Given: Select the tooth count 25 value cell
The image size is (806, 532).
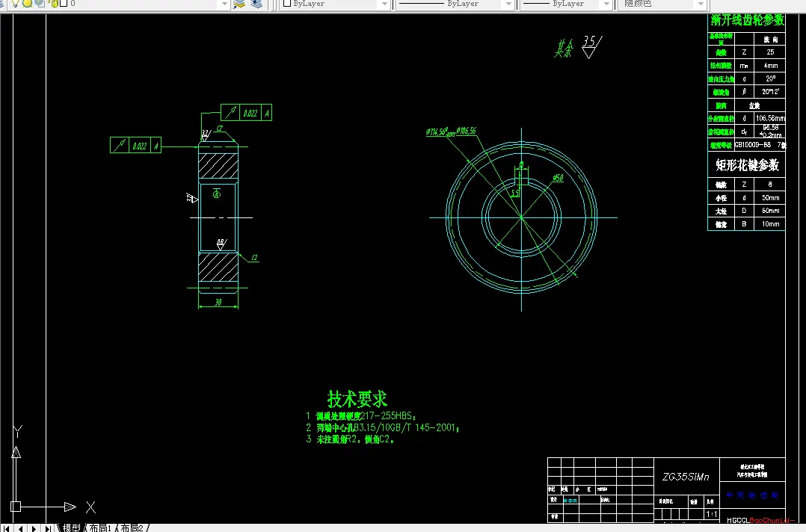Looking at the screenshot, I should pyautogui.click(x=770, y=52).
